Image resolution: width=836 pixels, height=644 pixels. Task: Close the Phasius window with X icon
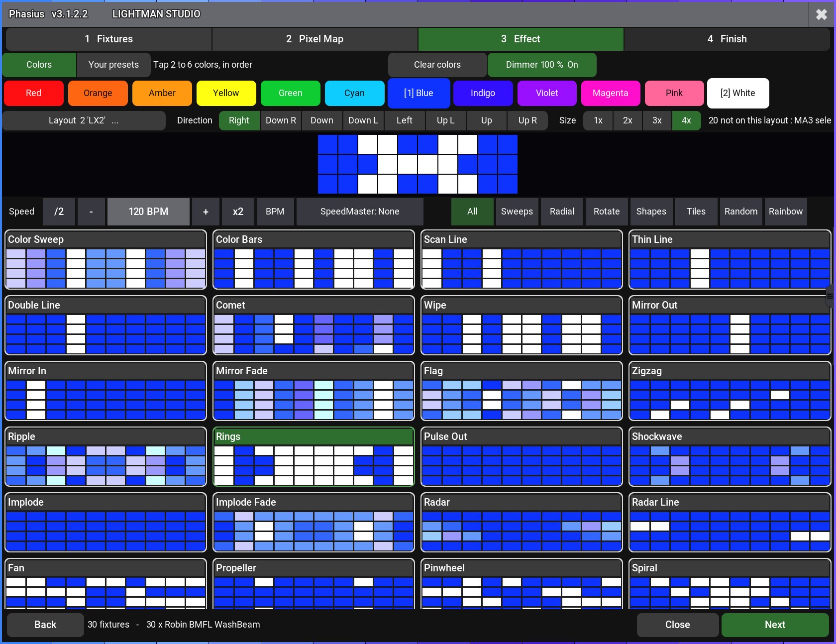(x=822, y=14)
